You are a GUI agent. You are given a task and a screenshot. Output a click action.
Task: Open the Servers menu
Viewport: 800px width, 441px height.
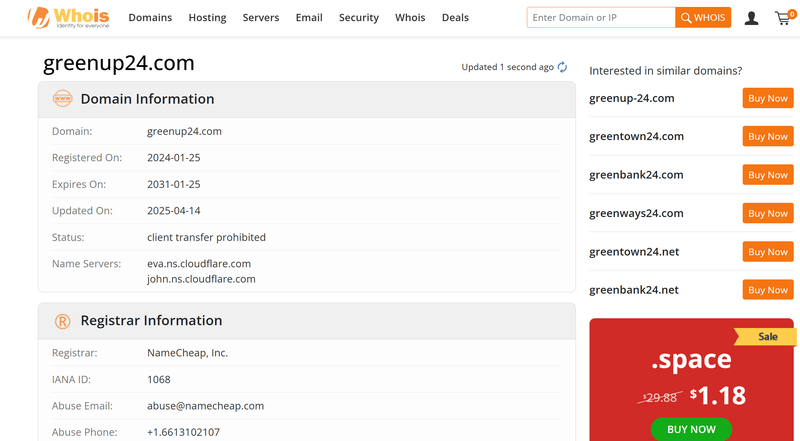[x=261, y=18]
